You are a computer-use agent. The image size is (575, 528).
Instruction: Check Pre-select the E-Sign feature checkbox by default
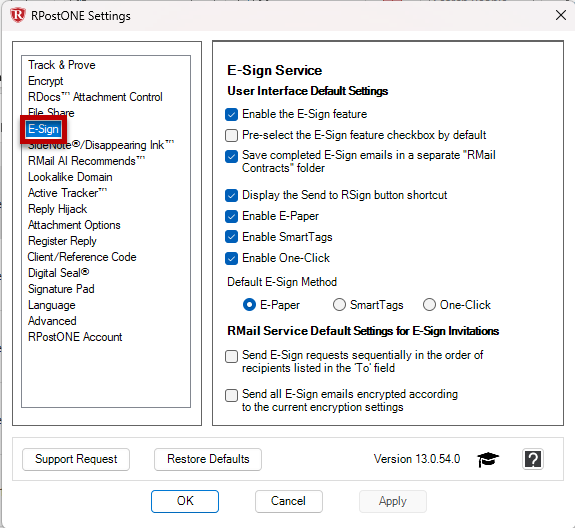point(231,135)
